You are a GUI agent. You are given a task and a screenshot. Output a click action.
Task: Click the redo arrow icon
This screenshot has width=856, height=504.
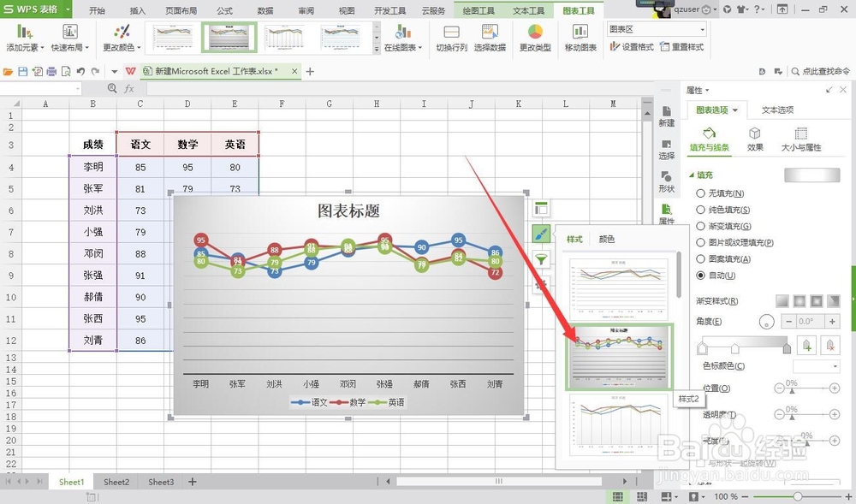[96, 72]
